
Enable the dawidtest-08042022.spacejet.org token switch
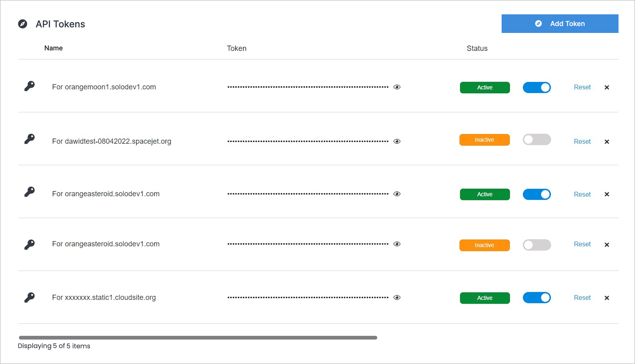tap(537, 139)
